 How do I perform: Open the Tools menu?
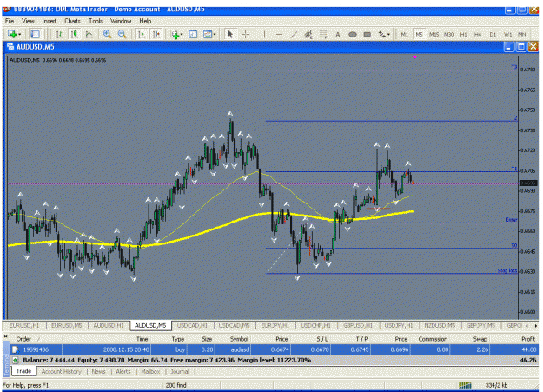click(96, 21)
